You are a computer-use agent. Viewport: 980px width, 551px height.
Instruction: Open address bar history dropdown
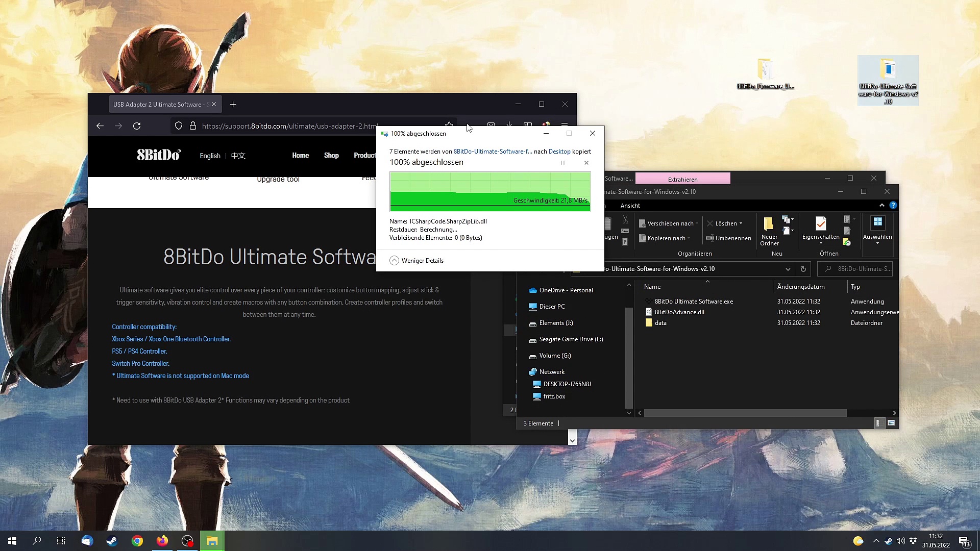click(788, 269)
